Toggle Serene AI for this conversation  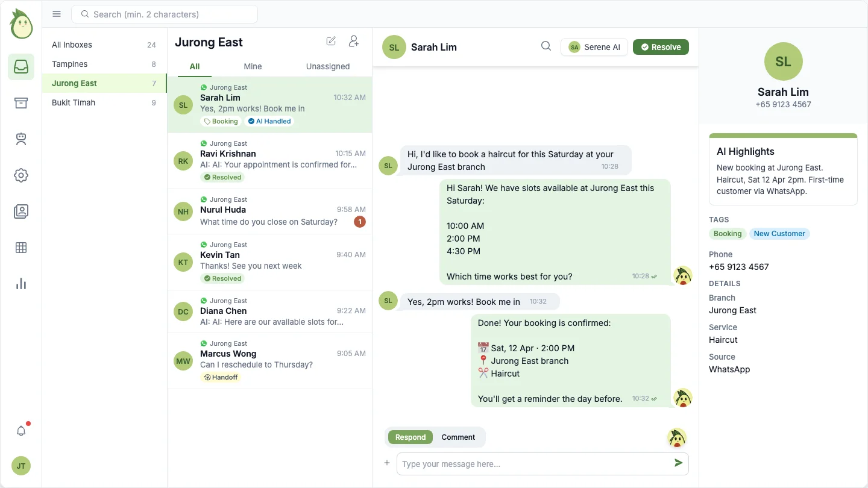pos(594,46)
